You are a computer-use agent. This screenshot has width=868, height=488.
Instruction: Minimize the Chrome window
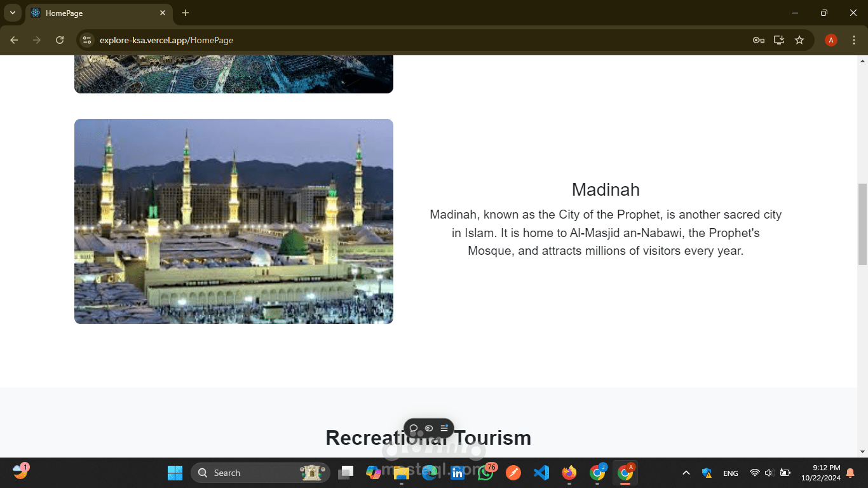[795, 13]
